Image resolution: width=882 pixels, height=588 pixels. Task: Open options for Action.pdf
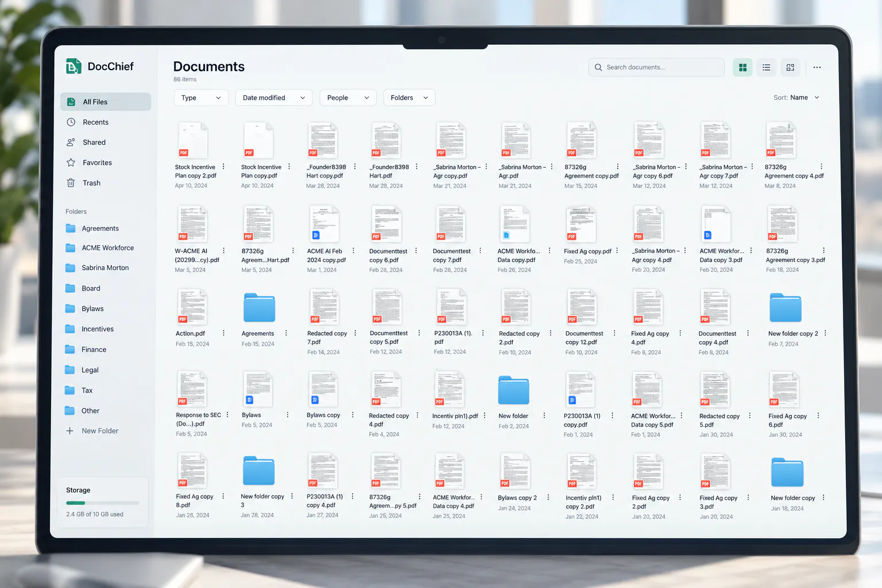coord(223,333)
